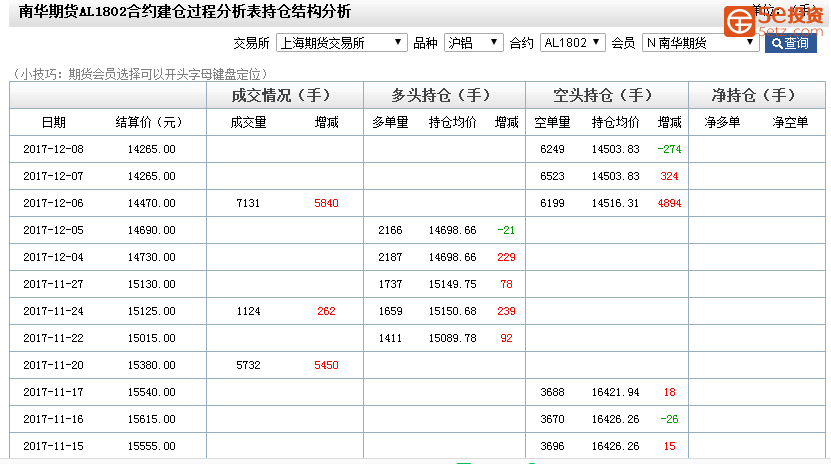This screenshot has width=831, height=464.
Task: Click the short position value 3688
Action: click(x=552, y=392)
